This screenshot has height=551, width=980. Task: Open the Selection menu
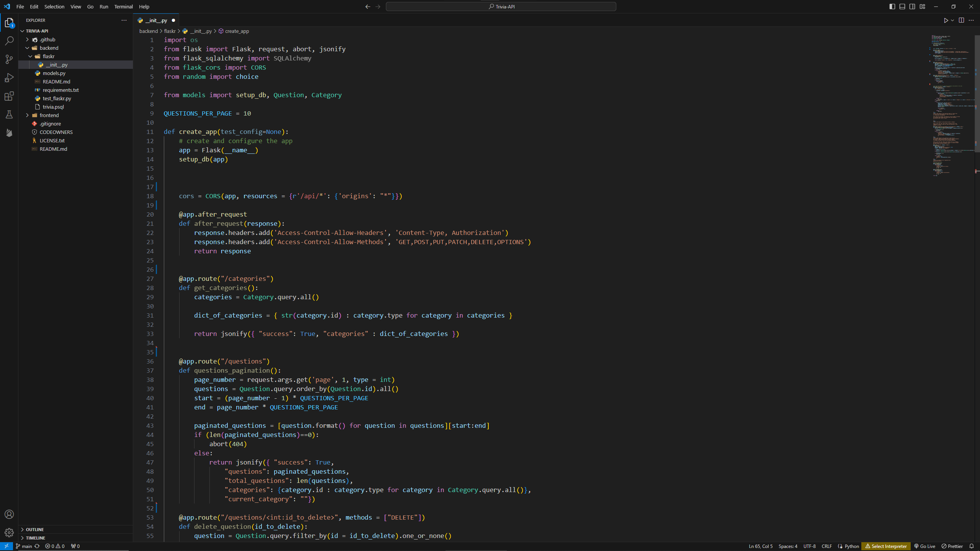(54, 7)
